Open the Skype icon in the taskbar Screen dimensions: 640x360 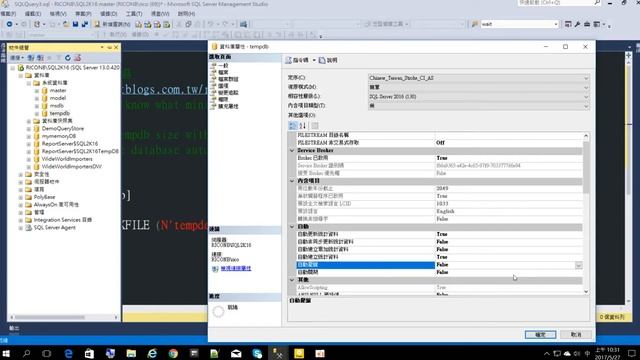pyautogui.click(x=257, y=353)
